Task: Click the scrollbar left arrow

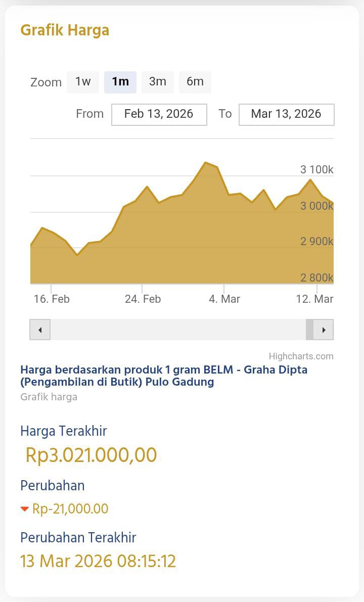Action: (40, 330)
